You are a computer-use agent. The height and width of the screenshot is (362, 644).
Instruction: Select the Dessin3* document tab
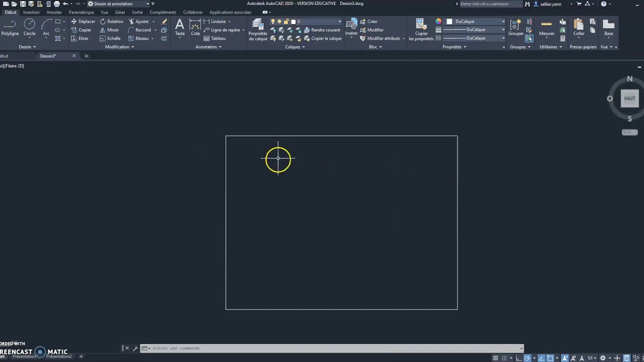(48, 56)
